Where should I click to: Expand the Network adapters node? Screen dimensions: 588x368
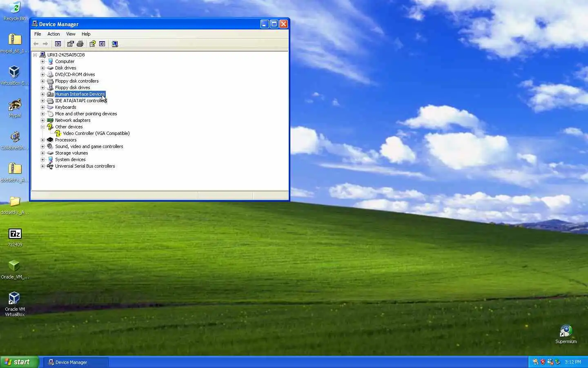pos(42,120)
